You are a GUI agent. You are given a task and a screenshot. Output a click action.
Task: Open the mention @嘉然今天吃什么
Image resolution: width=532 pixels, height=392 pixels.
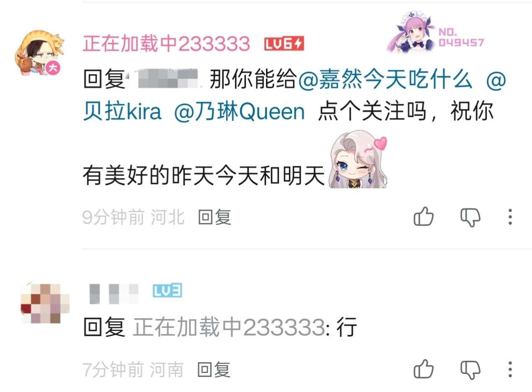point(385,80)
